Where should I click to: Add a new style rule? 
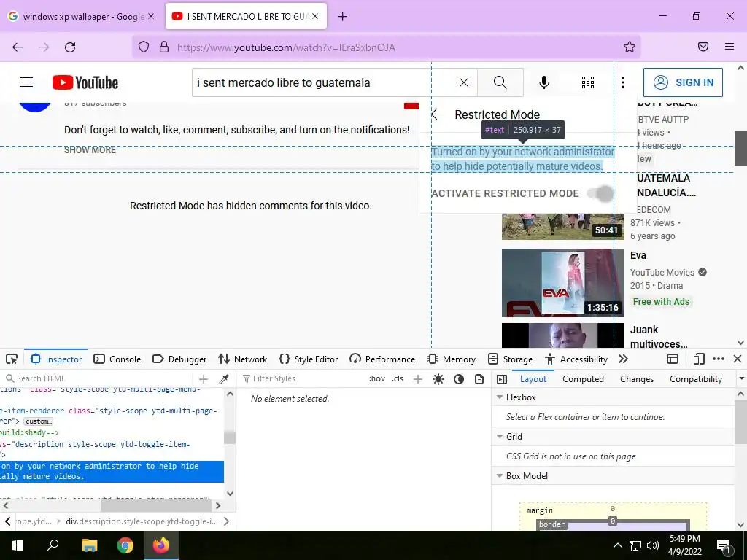pyautogui.click(x=418, y=379)
